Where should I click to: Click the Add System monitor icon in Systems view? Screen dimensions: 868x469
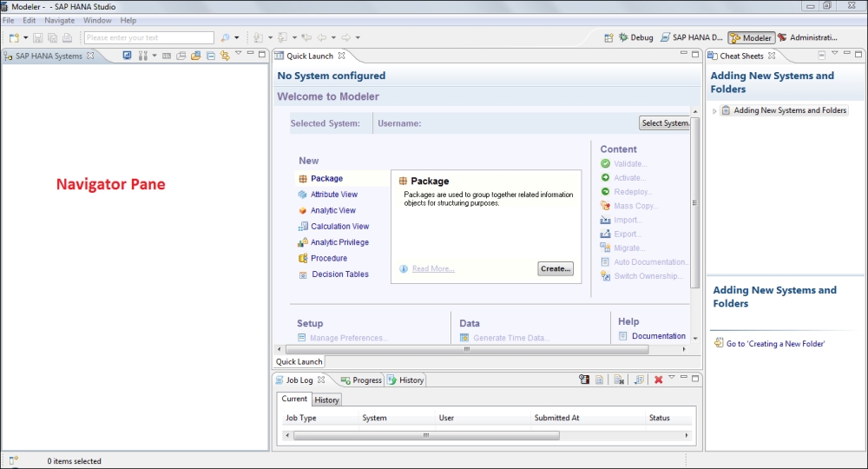tap(127, 56)
